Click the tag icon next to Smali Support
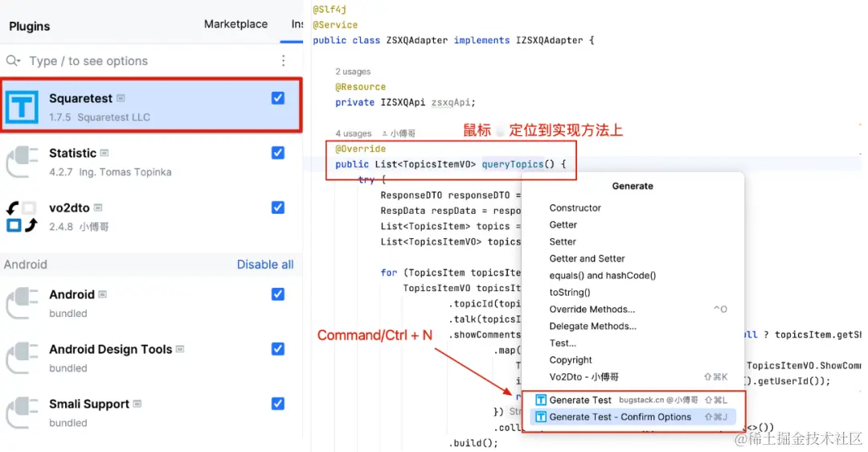This screenshot has height=452, width=868. click(x=137, y=404)
